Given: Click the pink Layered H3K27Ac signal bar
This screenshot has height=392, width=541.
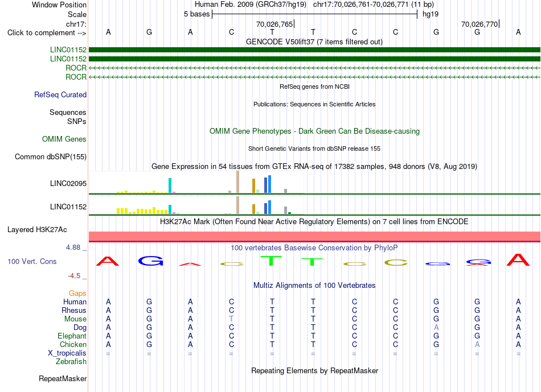Looking at the screenshot, I should pyautogui.click(x=314, y=237).
